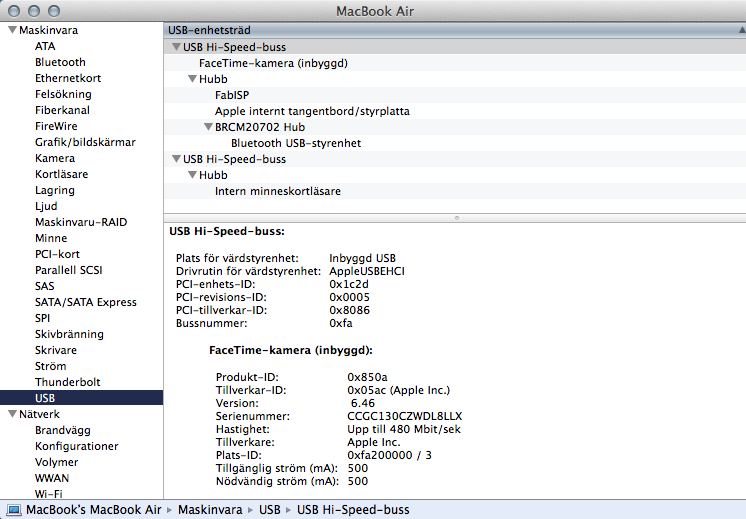
Task: Select Brandvägg under Nätverk
Action: coord(63,430)
